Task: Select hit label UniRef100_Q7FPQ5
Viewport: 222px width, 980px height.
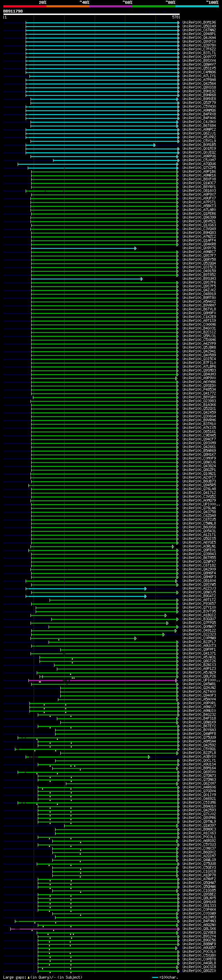Action: point(199,623)
